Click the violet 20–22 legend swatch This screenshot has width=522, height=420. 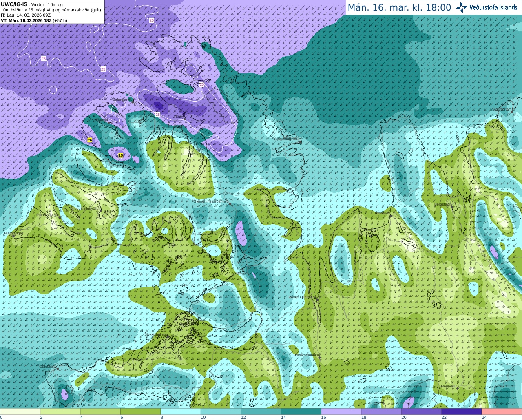pos(422,411)
